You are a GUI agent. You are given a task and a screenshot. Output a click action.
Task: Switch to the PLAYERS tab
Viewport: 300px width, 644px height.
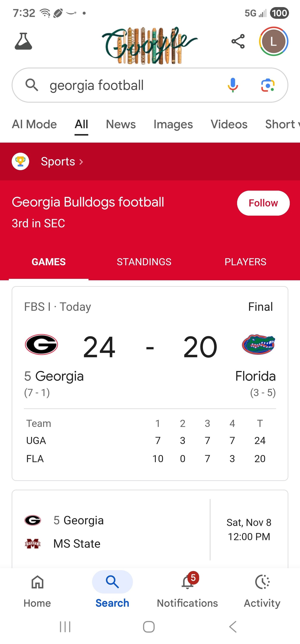click(245, 262)
